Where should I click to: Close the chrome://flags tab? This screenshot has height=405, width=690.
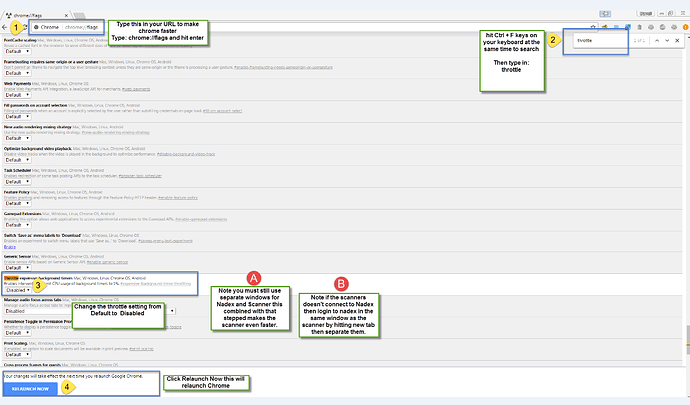point(66,15)
